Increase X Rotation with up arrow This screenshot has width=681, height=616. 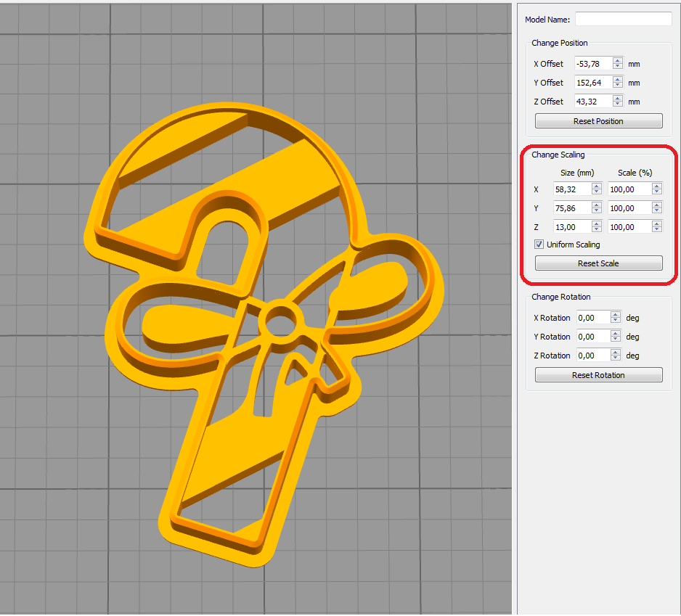(616, 314)
